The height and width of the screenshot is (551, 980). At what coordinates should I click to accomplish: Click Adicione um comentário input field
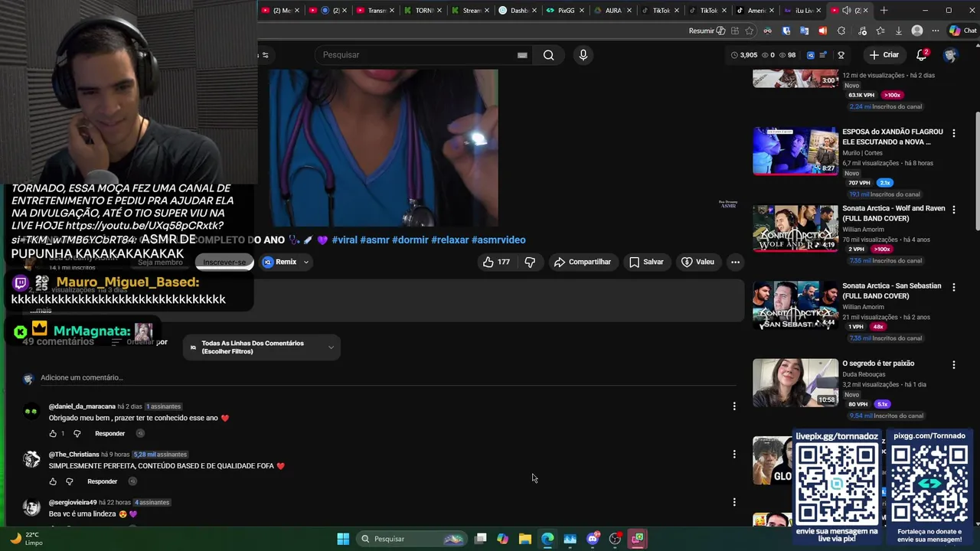[388, 378]
